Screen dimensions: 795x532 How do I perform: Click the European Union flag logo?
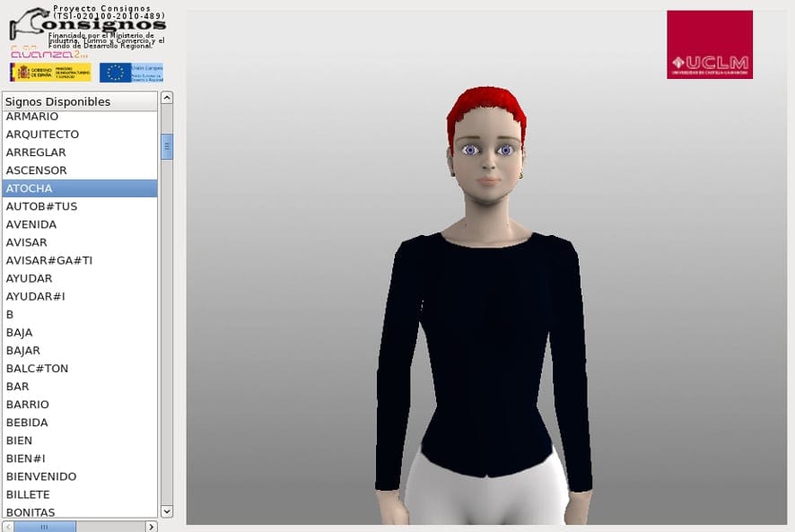[x=131, y=73]
